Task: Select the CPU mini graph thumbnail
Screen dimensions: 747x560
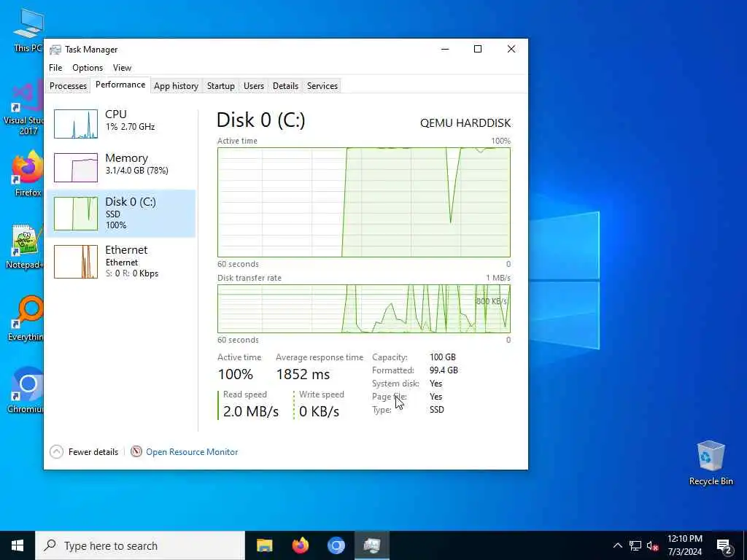Action: pos(76,124)
